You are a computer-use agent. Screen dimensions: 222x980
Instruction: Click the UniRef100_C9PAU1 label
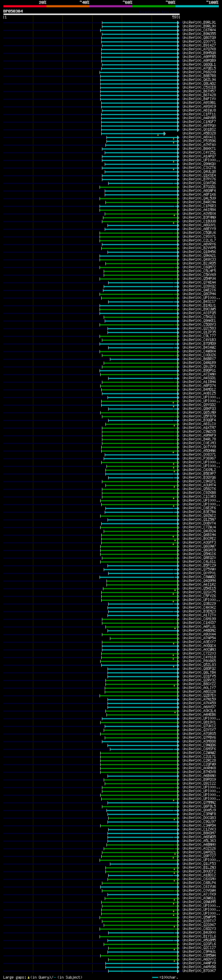(x=199, y=951)
